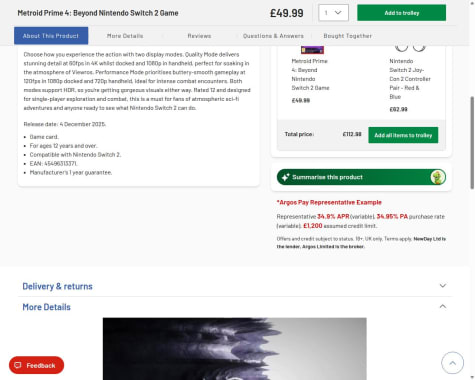This screenshot has height=380, width=475.
Task: Expand the Delivery & returns section
Action: click(x=443, y=286)
